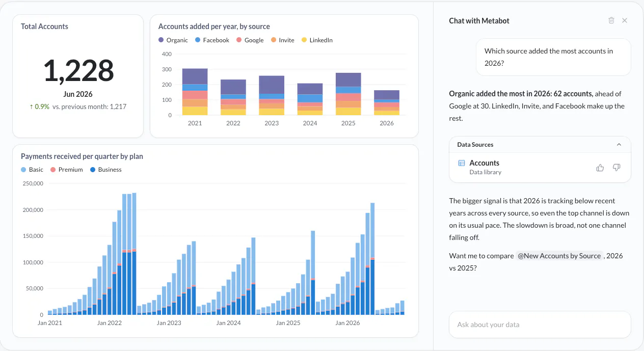Select the 2024 stacked bar in accounts chart

pos(310,99)
